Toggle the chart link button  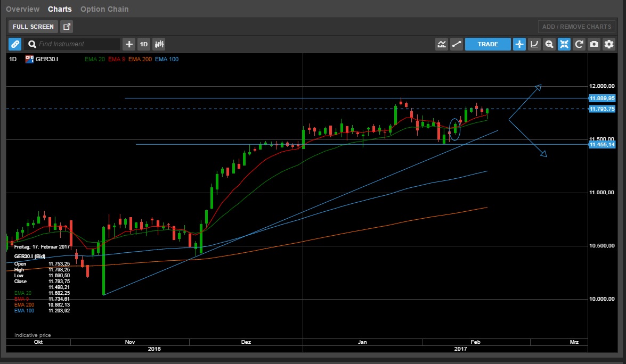point(15,44)
